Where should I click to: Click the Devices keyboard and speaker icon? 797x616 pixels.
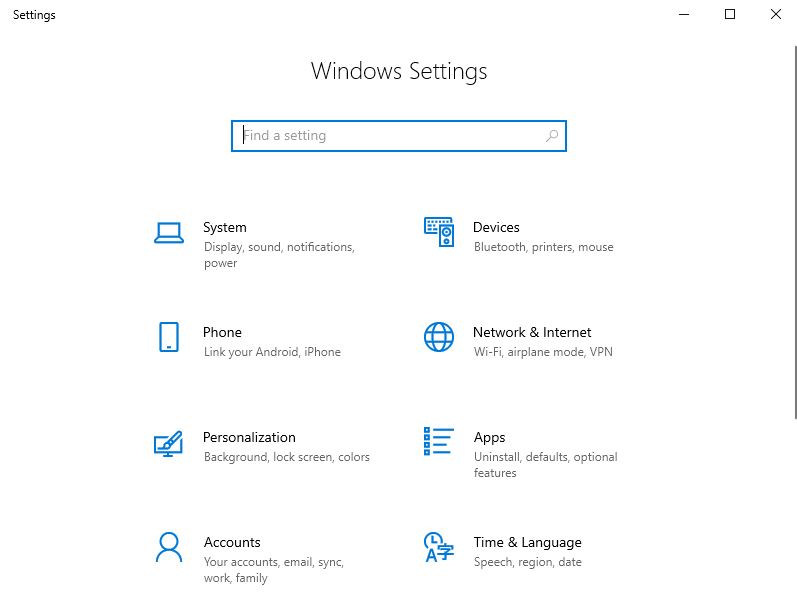439,232
